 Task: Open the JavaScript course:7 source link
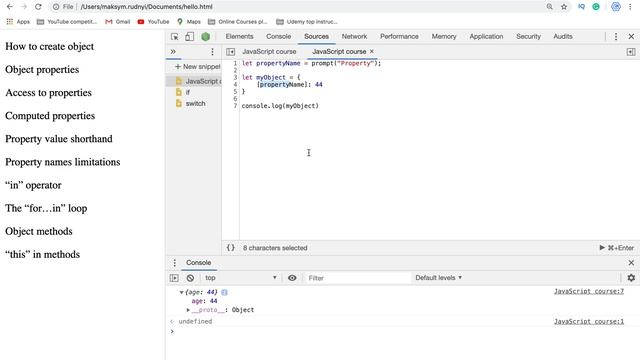coord(589,291)
